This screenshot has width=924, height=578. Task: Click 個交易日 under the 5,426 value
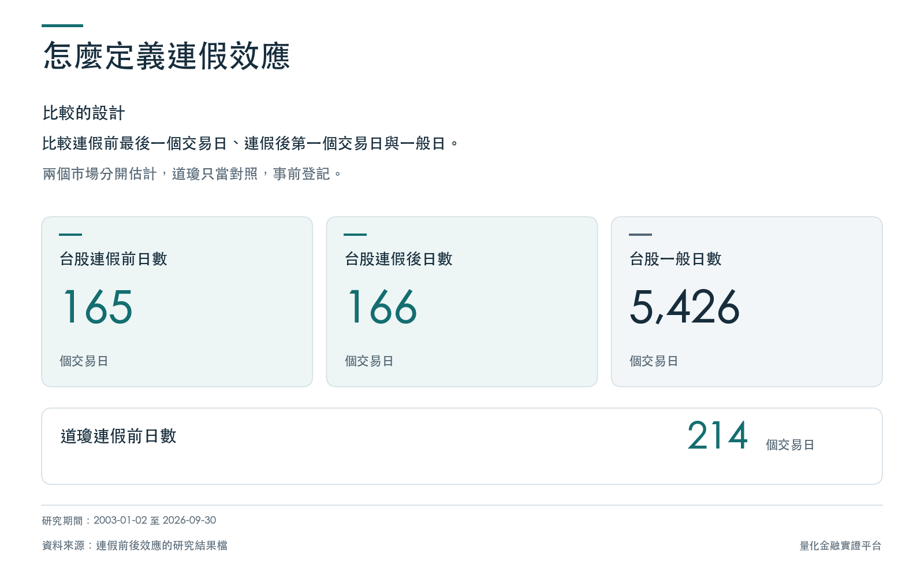[x=654, y=361]
